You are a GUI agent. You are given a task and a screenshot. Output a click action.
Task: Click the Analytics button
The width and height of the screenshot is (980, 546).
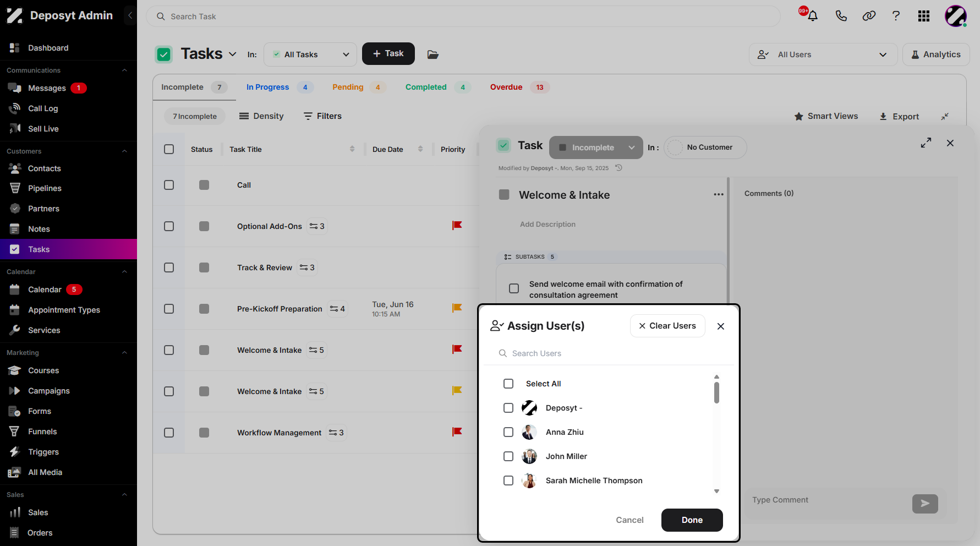(936, 54)
